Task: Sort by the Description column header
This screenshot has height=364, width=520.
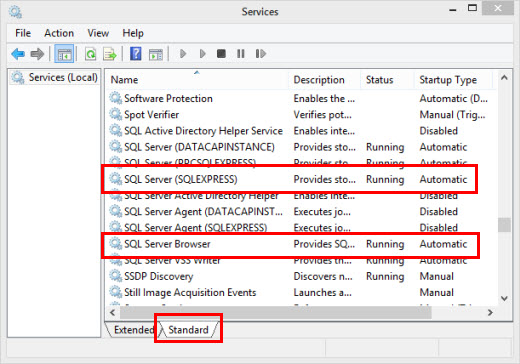Action: click(325, 80)
